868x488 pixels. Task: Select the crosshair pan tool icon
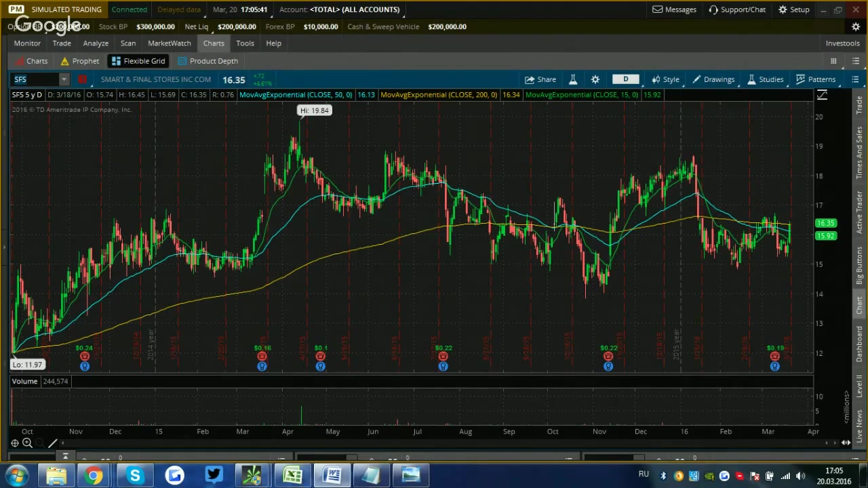pos(15,443)
